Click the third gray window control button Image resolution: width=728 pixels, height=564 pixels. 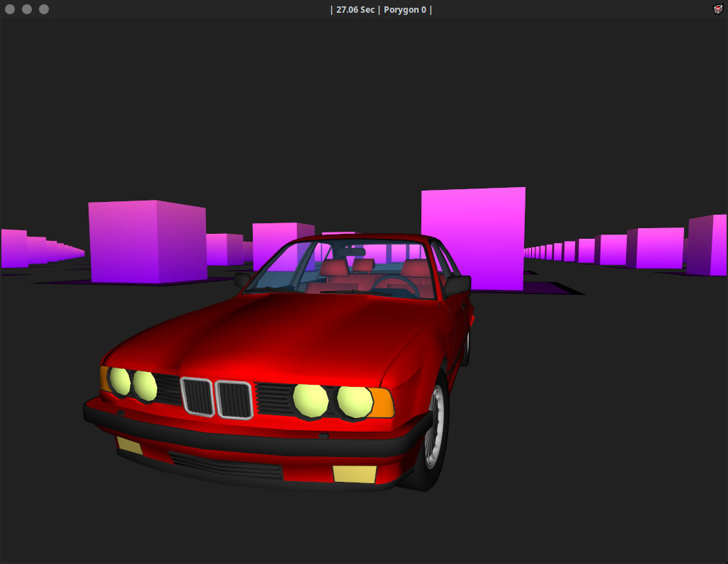(44, 9)
